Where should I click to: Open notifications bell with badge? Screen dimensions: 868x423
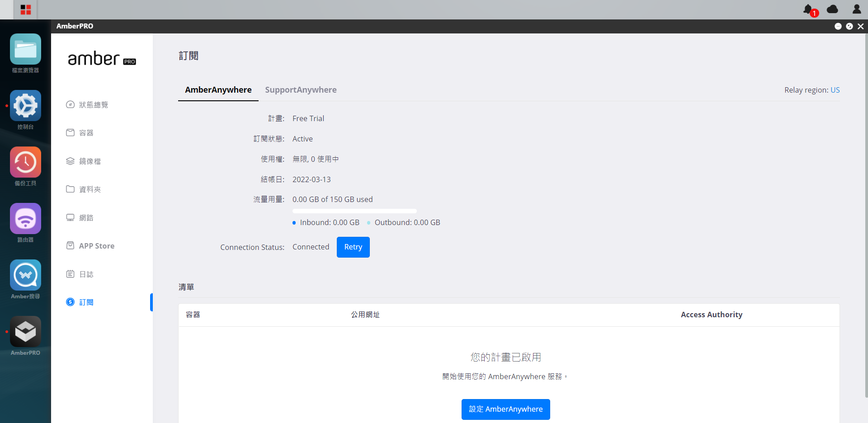tap(809, 9)
